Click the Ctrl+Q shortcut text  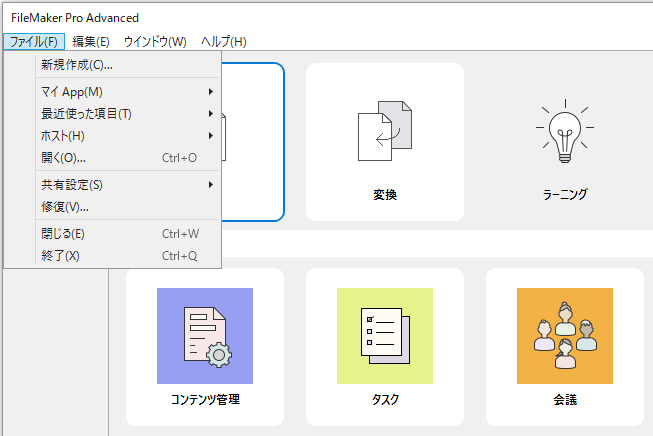(x=179, y=256)
